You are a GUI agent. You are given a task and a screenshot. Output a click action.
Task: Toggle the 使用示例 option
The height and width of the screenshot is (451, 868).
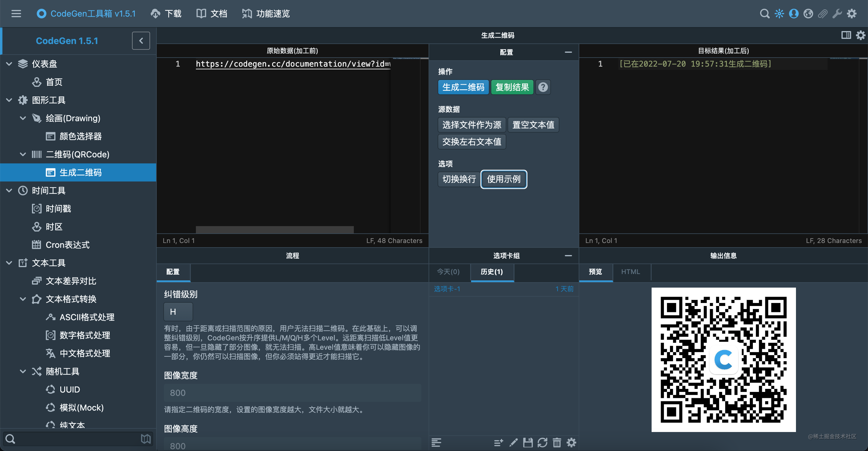(x=503, y=179)
